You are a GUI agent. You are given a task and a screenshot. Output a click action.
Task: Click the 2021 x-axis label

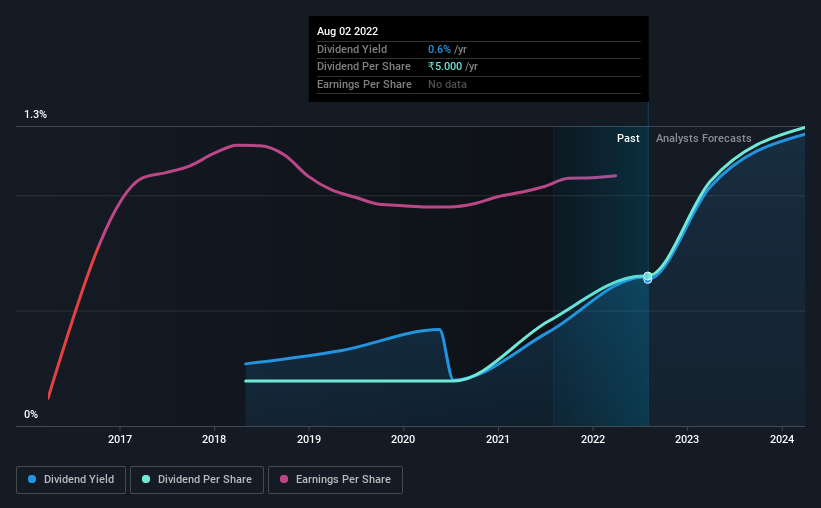[x=498, y=439]
